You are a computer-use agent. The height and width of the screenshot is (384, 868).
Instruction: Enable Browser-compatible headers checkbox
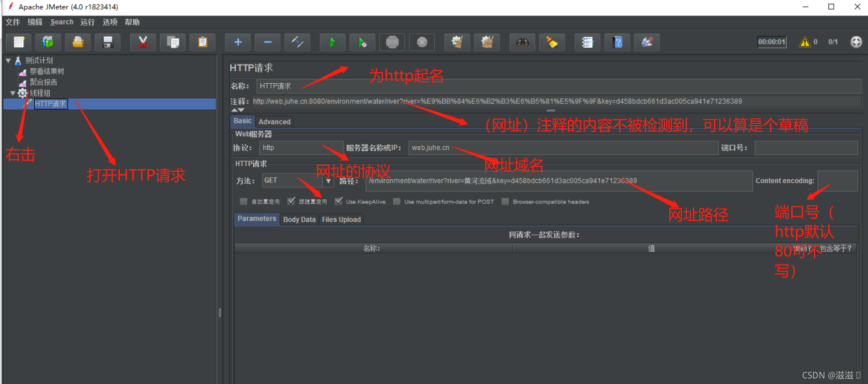pyautogui.click(x=505, y=202)
